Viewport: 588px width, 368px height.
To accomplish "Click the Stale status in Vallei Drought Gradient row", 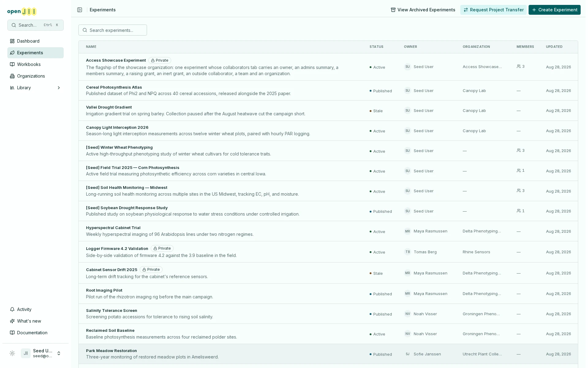I will [376, 111].
